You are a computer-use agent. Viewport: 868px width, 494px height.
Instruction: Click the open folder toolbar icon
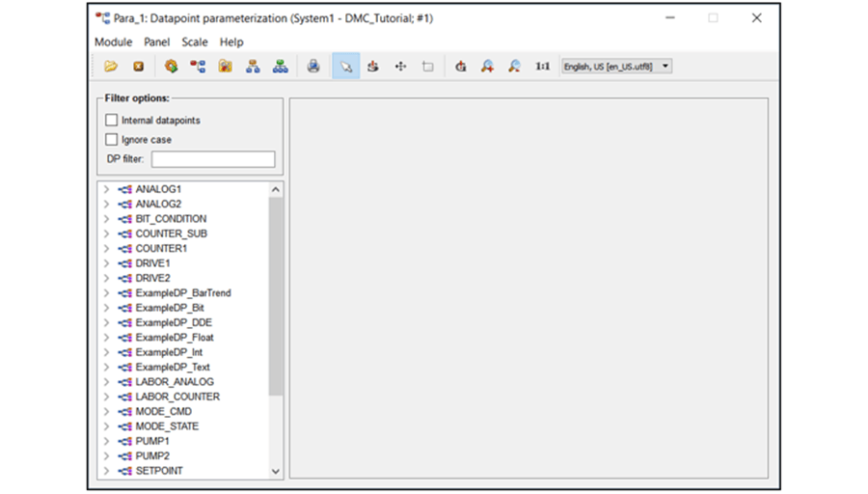[111, 67]
